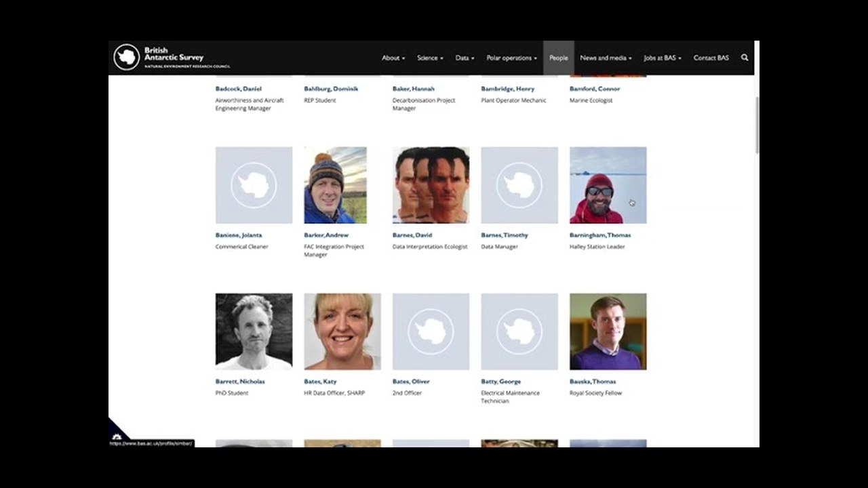Click the 'Electrical Maintenance Technician' text
Viewport: 868px width, 488px height.
[x=511, y=397]
